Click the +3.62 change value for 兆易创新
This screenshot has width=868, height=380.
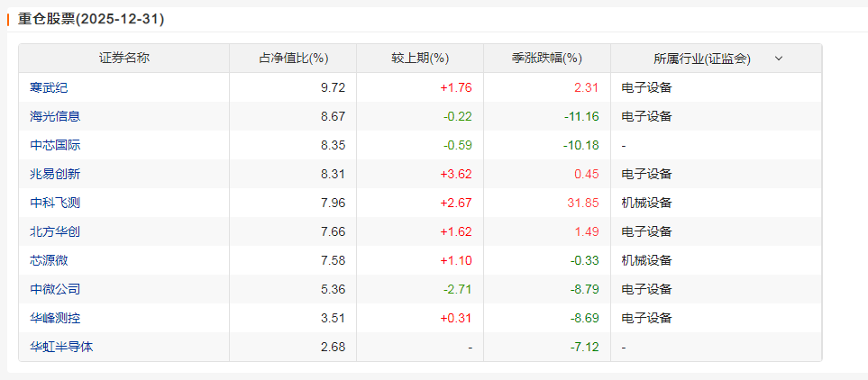click(x=456, y=174)
